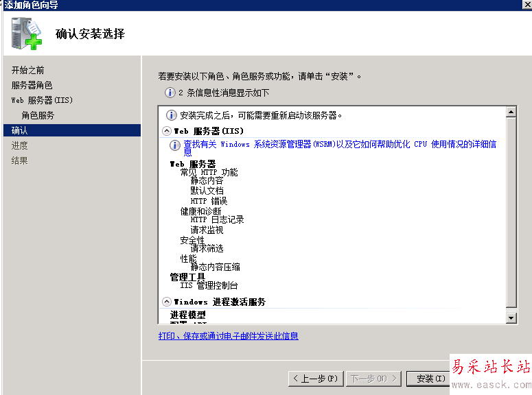Click the bold Web 服务器 heading in list

[193, 164]
